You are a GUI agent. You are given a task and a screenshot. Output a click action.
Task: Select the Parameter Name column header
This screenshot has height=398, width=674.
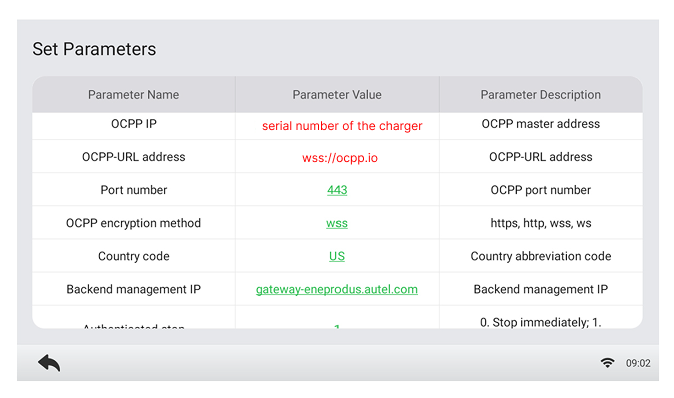click(x=134, y=95)
